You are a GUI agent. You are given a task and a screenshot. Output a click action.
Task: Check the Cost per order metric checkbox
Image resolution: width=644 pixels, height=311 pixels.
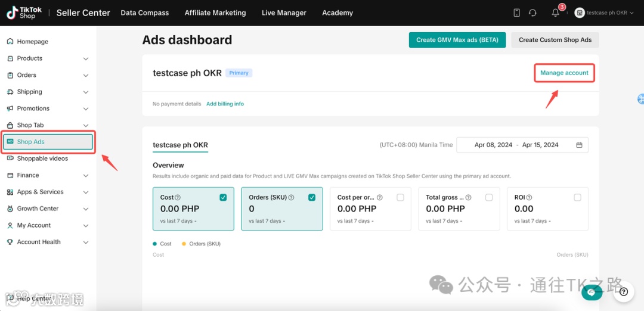tap(401, 197)
